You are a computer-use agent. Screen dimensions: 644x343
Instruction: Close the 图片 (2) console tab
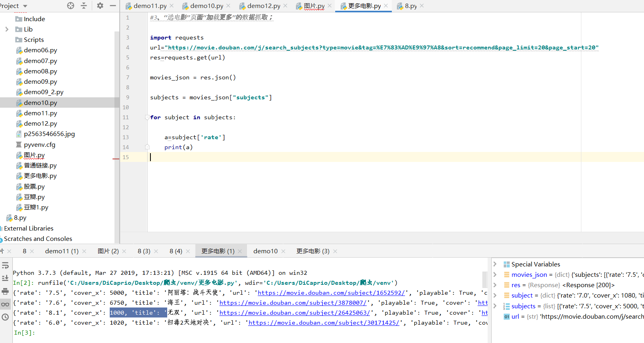(124, 251)
